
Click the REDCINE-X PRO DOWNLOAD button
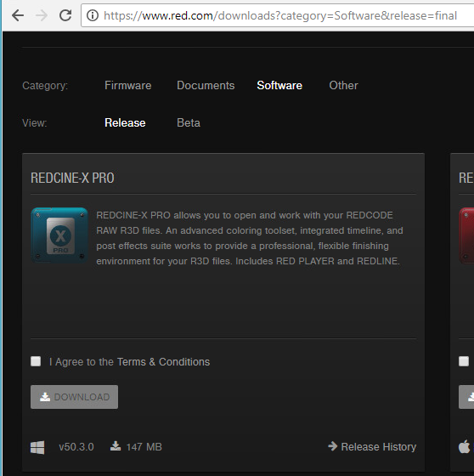(75, 397)
